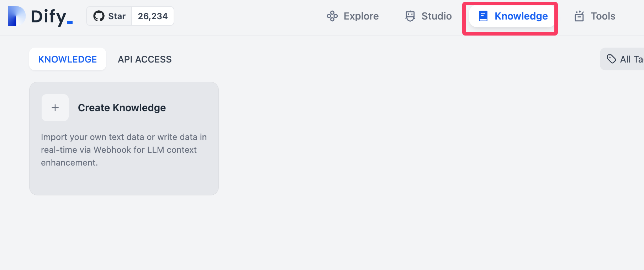Image resolution: width=644 pixels, height=270 pixels.
Task: Click the Dify logo icon
Action: pos(16,16)
